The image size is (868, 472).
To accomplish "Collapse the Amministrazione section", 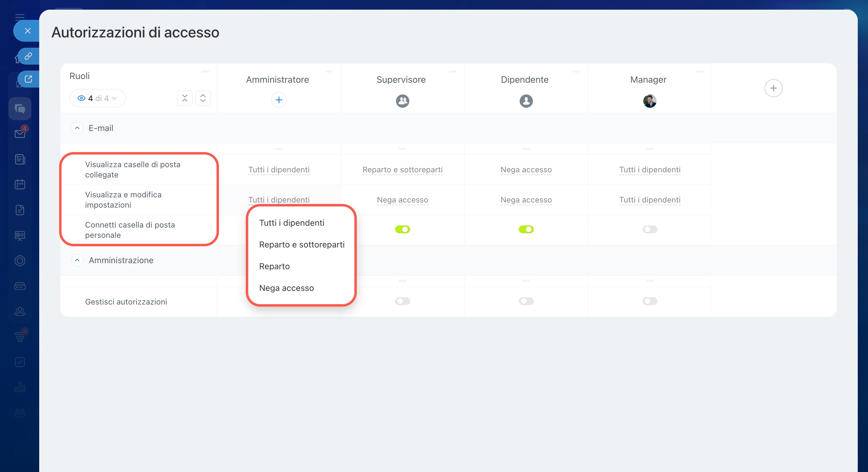I will (77, 260).
